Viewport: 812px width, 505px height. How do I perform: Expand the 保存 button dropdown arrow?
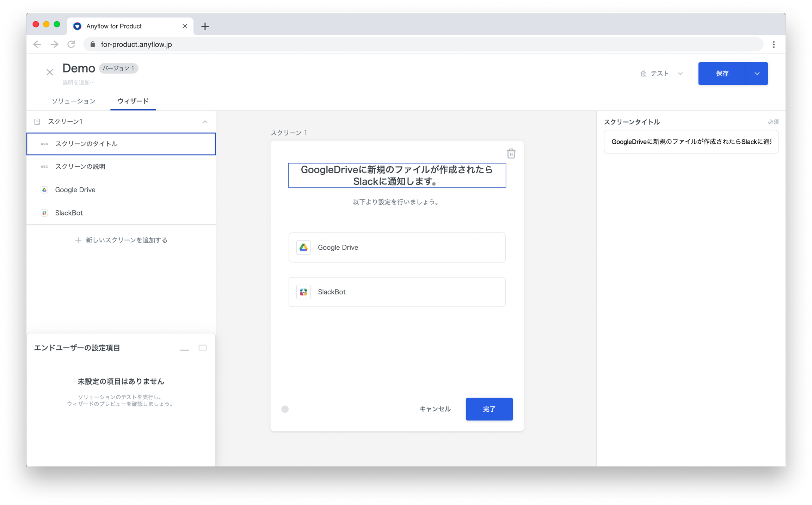click(757, 74)
